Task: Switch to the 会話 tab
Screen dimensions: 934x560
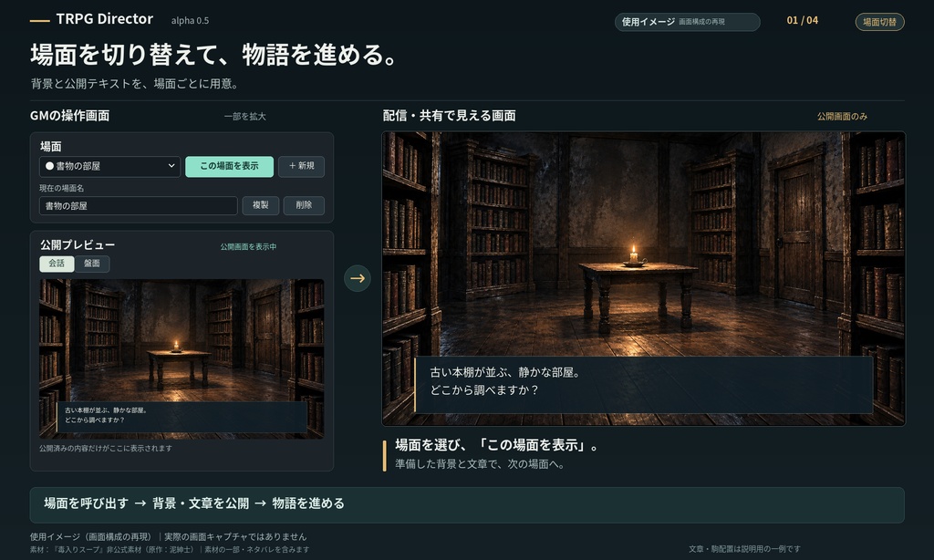Action: (57, 264)
